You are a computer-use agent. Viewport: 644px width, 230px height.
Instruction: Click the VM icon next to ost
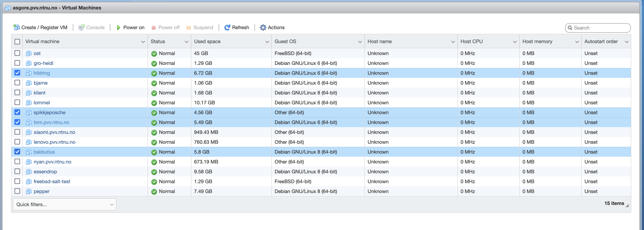click(x=29, y=53)
